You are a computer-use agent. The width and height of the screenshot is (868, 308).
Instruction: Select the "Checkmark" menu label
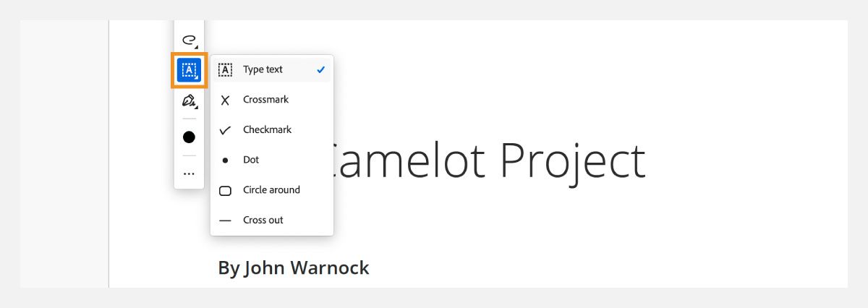[267, 130]
